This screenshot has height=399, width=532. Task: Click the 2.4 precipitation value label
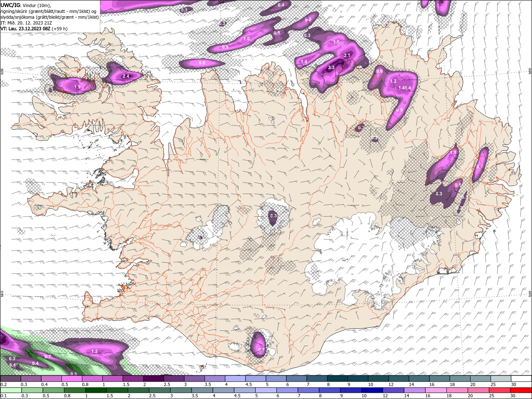pyautogui.click(x=126, y=76)
